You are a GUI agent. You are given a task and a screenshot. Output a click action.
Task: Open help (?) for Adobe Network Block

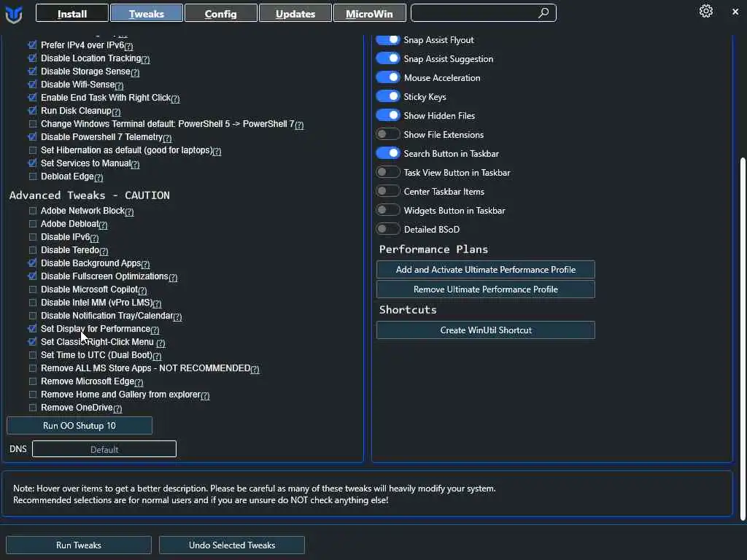click(x=129, y=212)
